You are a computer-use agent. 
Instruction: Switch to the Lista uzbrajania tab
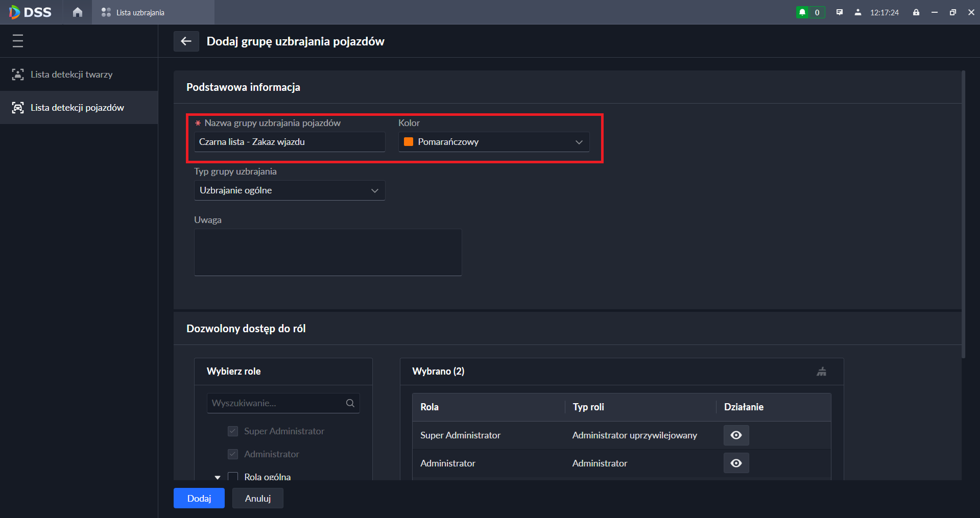coord(139,12)
